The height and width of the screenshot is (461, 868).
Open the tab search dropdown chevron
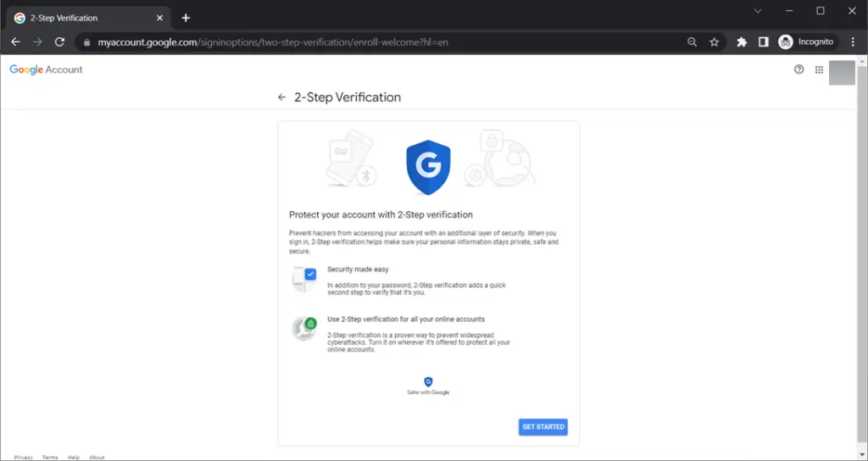[758, 11]
